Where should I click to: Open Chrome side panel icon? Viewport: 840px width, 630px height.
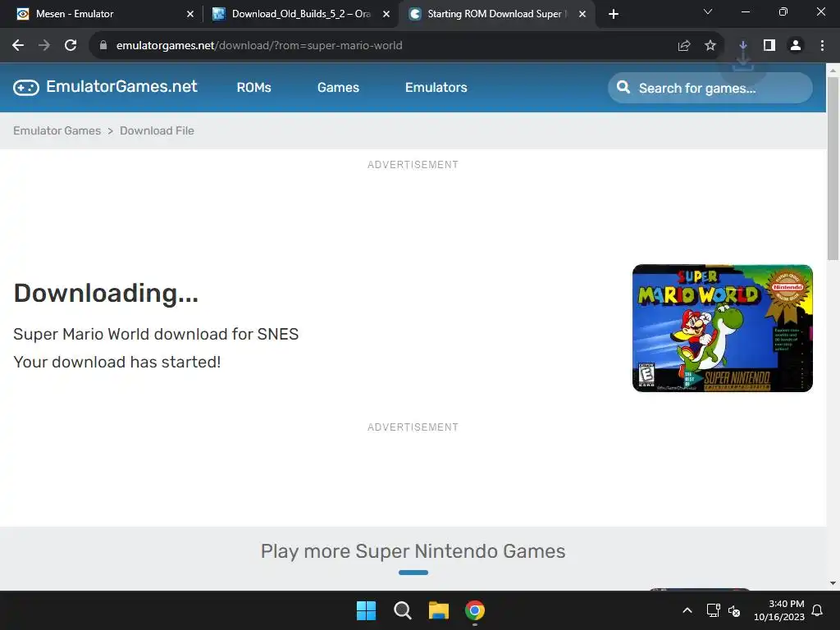point(769,46)
